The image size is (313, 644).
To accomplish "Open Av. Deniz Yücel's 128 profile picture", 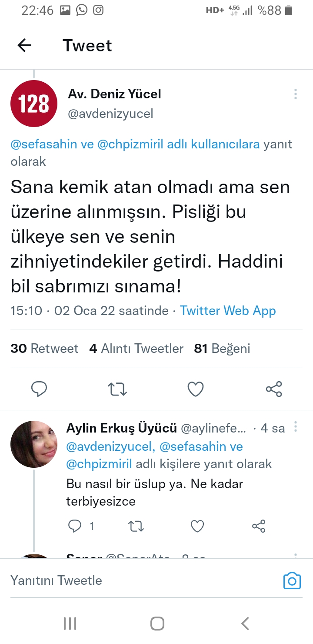I will (x=34, y=104).
